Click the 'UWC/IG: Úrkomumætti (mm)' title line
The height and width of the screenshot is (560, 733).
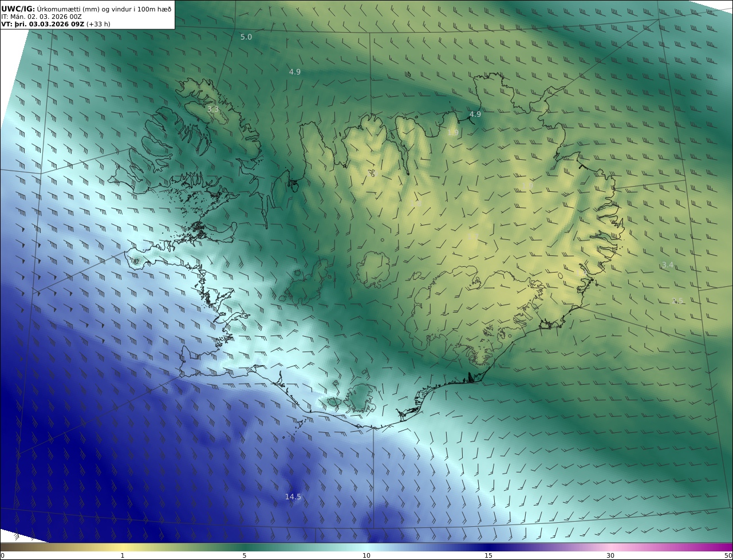pos(86,9)
